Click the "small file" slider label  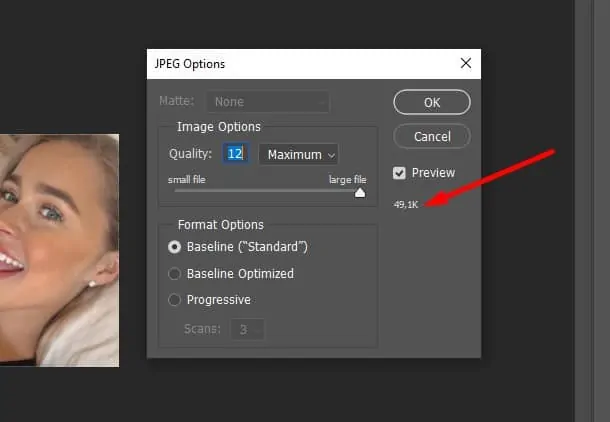188,180
